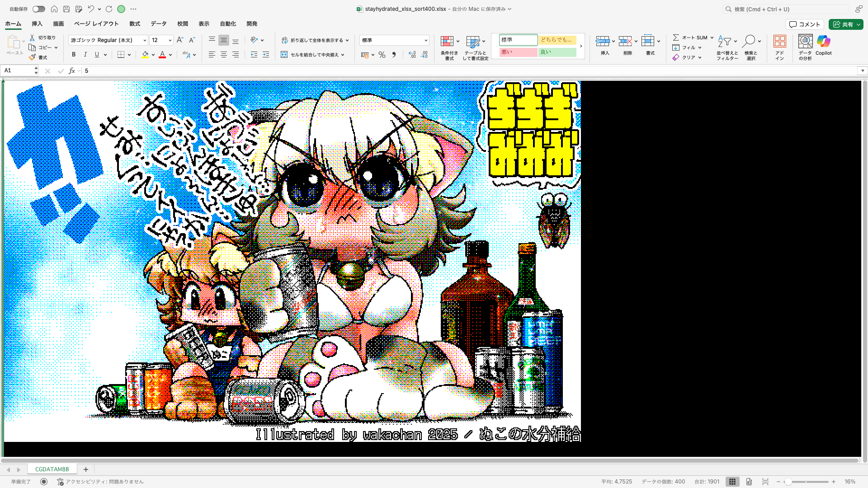The width and height of the screenshot is (868, 488).
Task: Click 並べ替えとフィルター sort icon
Action: coord(725,42)
